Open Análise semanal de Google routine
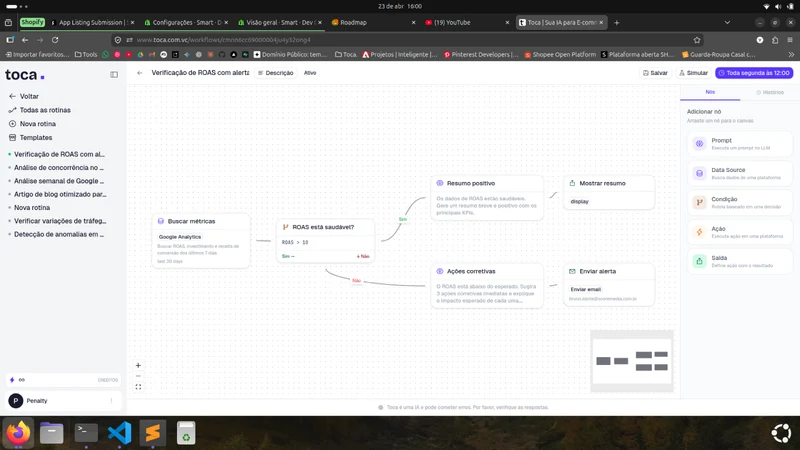This screenshot has height=450, width=800. 59,181
